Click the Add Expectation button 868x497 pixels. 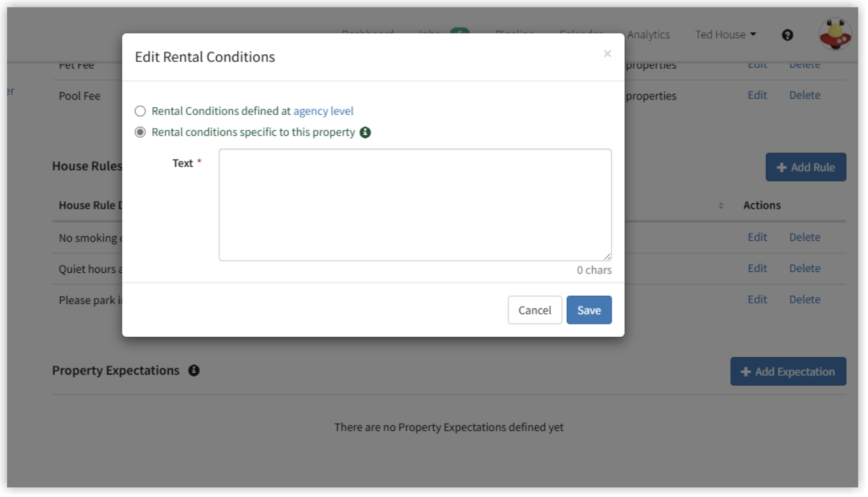coord(788,371)
